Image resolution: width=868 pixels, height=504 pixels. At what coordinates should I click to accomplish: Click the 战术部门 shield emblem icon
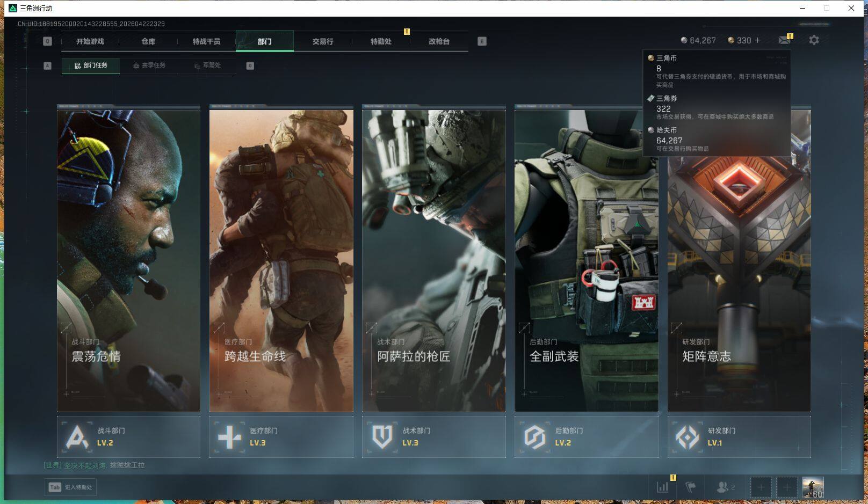382,437
